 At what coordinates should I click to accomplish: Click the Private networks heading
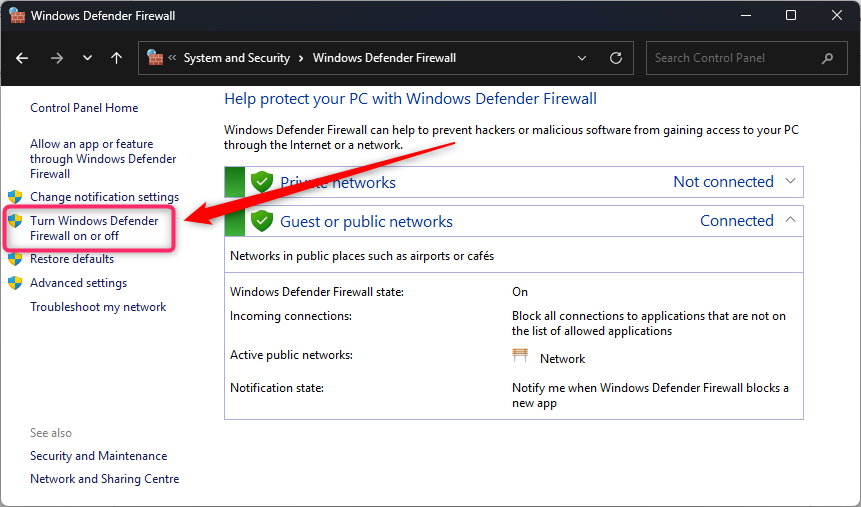(338, 182)
